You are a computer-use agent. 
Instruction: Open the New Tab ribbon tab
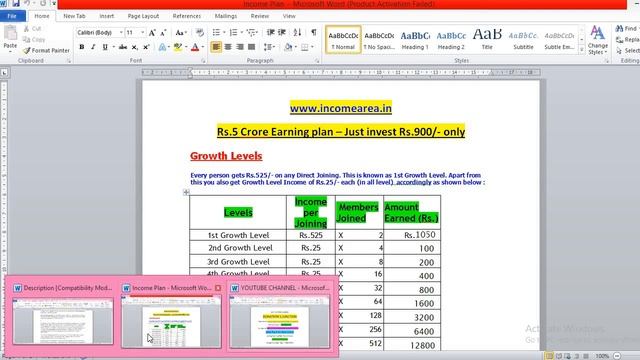pyautogui.click(x=74, y=16)
